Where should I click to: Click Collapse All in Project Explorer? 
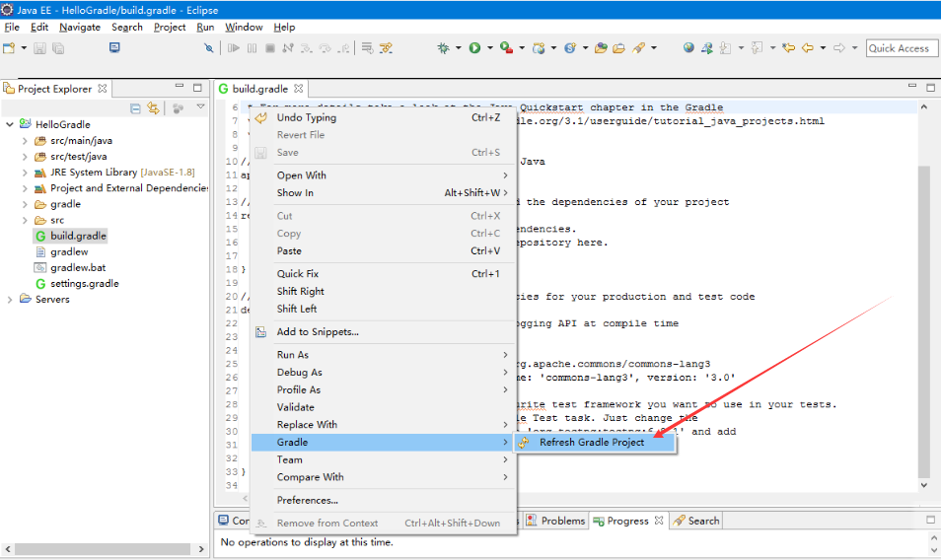click(136, 108)
